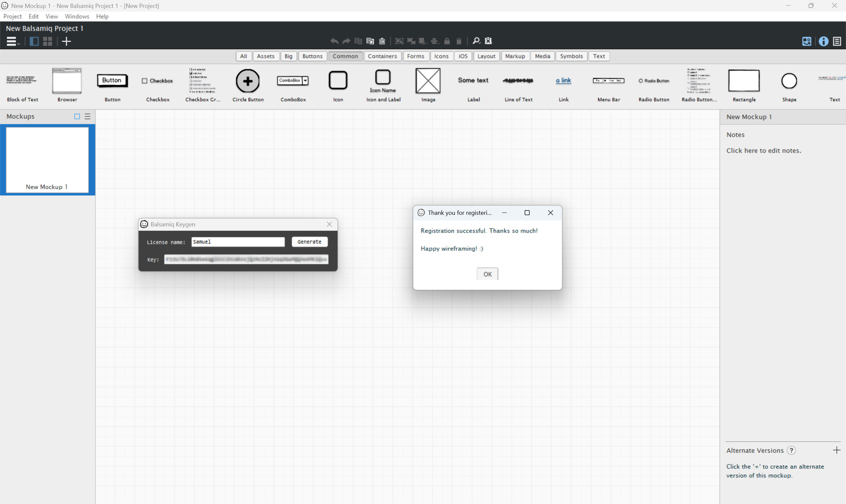The height and width of the screenshot is (504, 846).
Task: Select the Assets library category
Action: pyautogui.click(x=265, y=56)
